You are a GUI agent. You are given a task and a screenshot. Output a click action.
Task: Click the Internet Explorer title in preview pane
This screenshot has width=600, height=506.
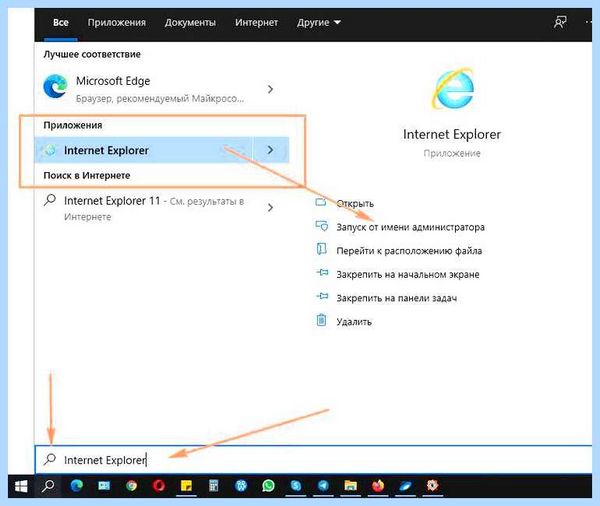click(x=452, y=134)
